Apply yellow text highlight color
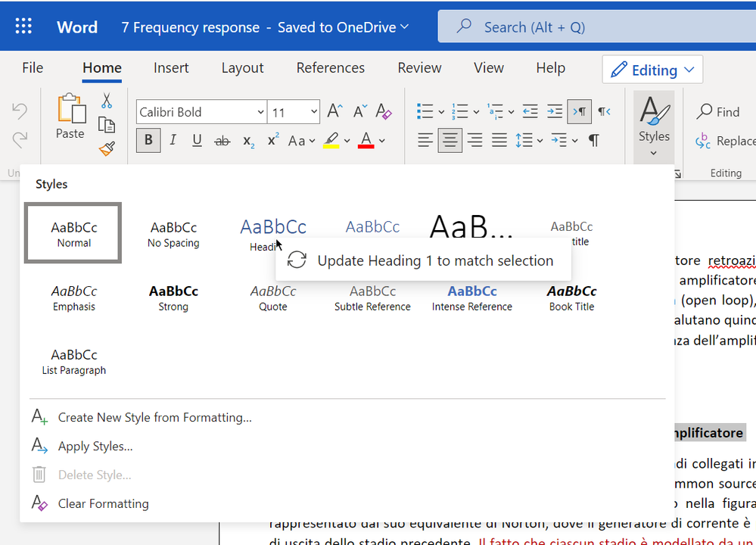756x545 pixels. tap(331, 140)
